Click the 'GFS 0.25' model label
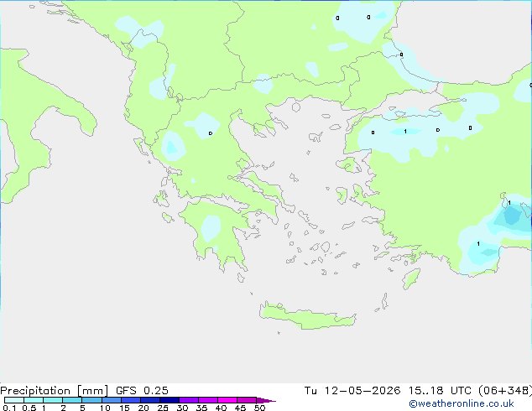This screenshot has width=532, height=411. [142, 391]
